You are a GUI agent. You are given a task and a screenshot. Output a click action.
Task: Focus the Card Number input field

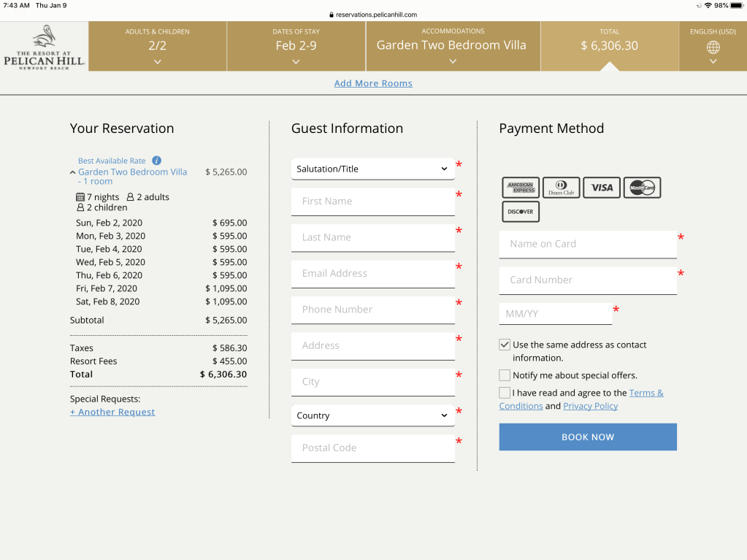click(x=588, y=280)
